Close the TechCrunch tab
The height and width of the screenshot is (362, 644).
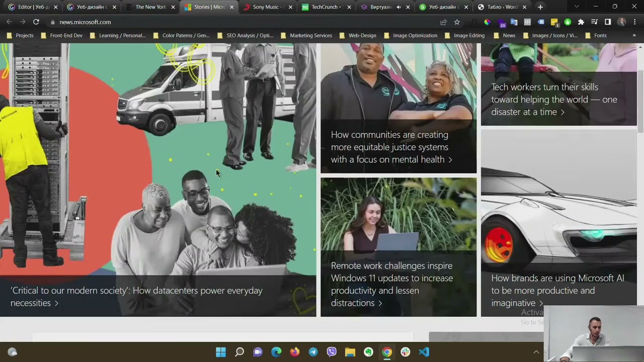(349, 7)
